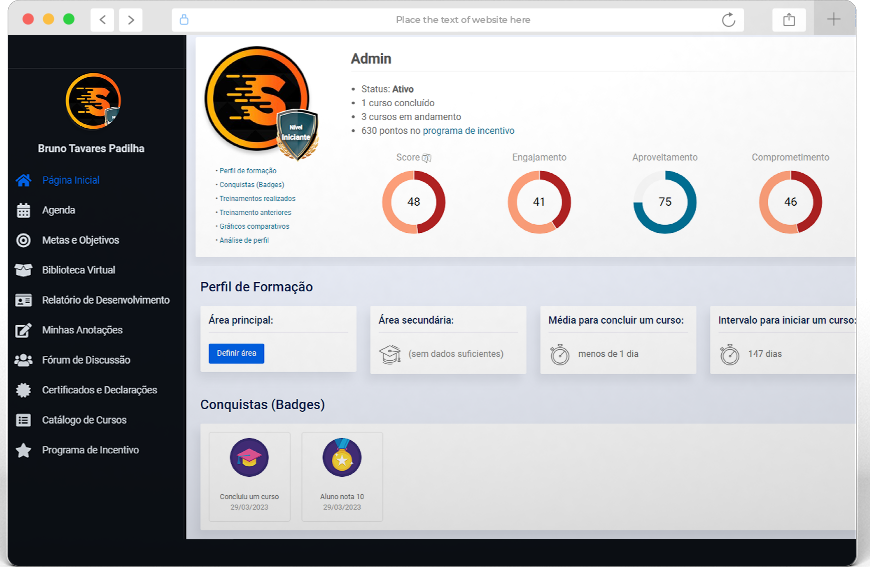The width and height of the screenshot is (870, 572).
Task: Click the Programa de Incentivo star icon
Action: point(24,450)
